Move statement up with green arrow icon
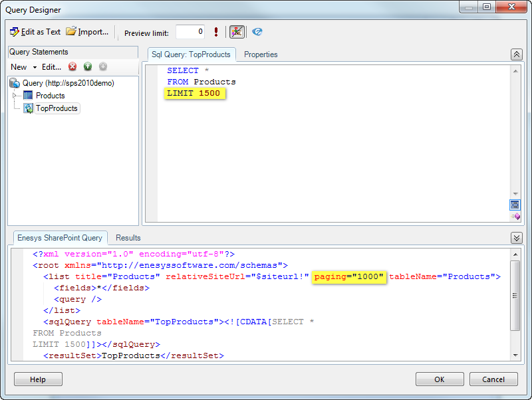This screenshot has width=532, height=400. click(x=88, y=66)
